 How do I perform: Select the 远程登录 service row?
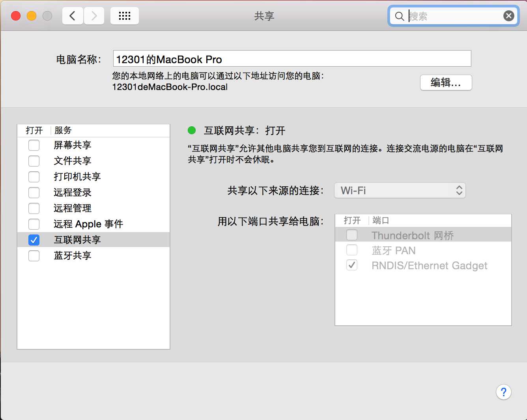click(93, 193)
